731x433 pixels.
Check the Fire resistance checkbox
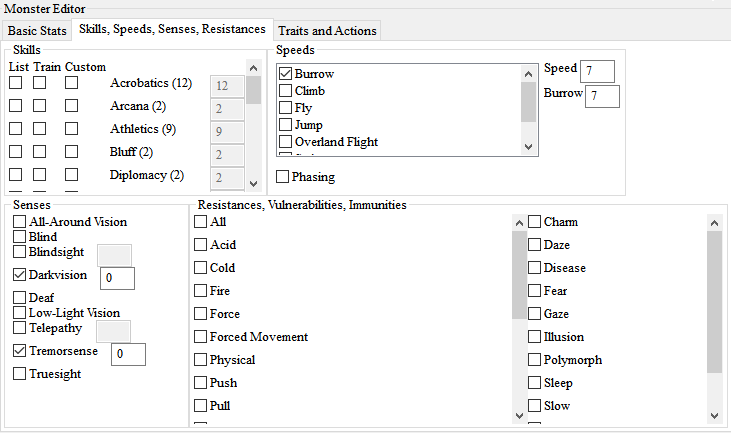tap(201, 291)
